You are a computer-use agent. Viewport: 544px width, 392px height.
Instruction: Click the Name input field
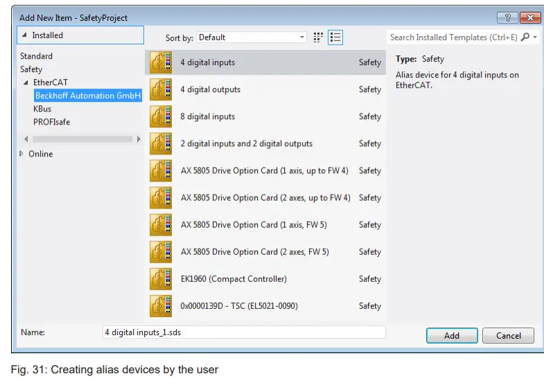coord(244,332)
